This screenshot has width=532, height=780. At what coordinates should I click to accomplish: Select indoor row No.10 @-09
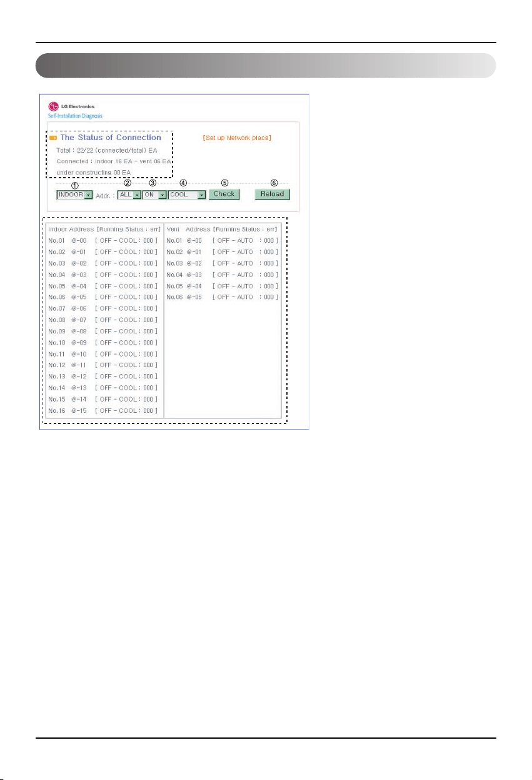[103, 343]
